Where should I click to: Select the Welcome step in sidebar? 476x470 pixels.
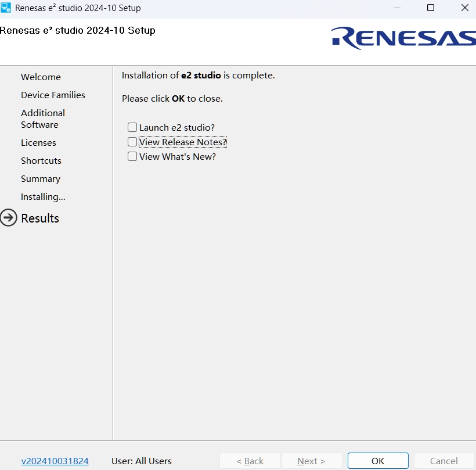(41, 77)
